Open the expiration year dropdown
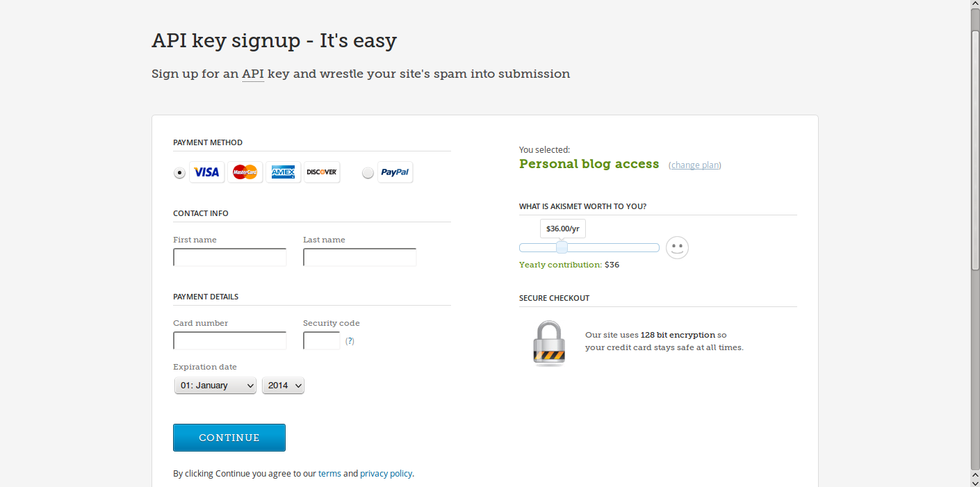This screenshot has height=487, width=980. tap(283, 386)
